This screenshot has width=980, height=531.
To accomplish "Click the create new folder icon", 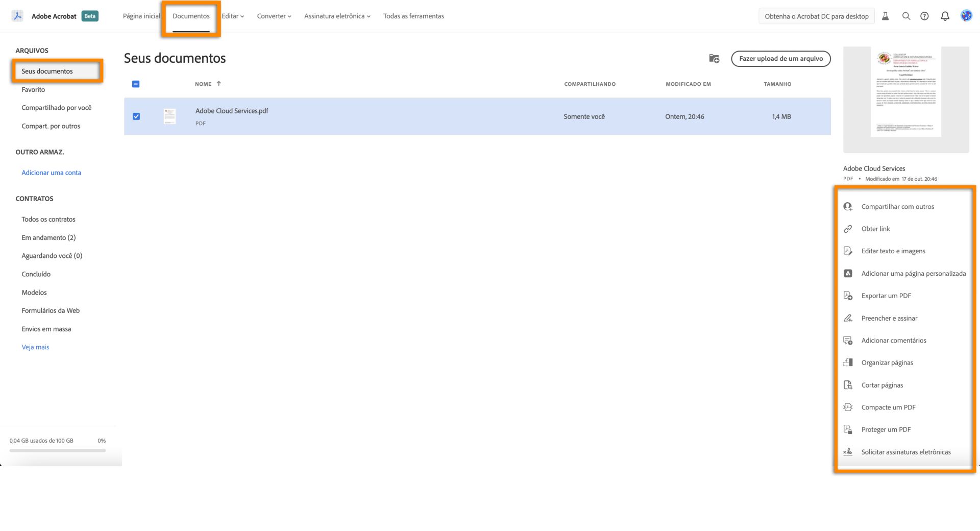I will click(714, 59).
